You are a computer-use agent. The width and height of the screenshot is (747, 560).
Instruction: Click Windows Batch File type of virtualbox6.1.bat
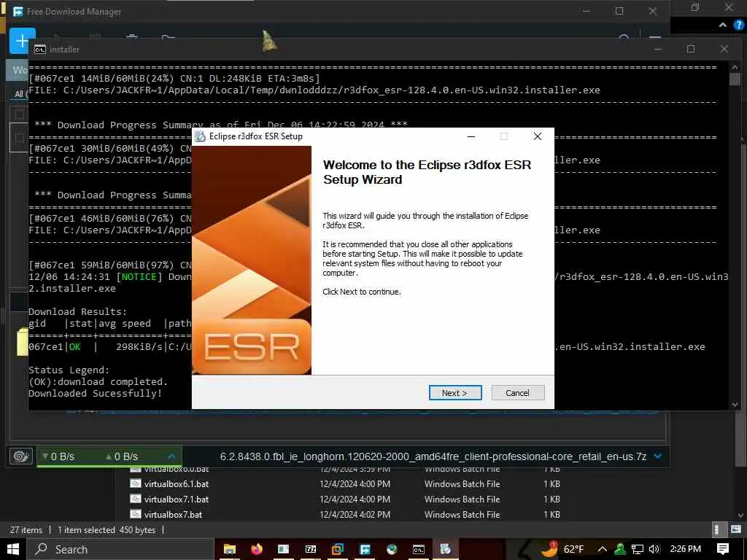[x=462, y=484]
